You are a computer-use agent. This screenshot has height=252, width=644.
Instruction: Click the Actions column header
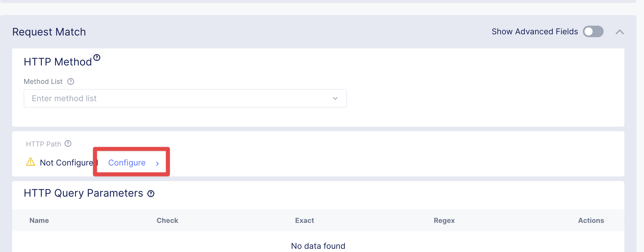click(591, 221)
